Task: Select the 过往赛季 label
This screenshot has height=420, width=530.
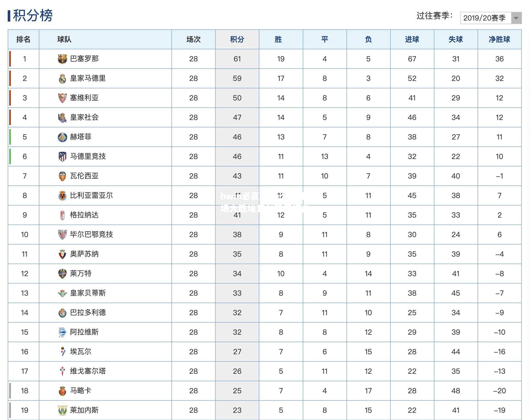Action: click(x=435, y=16)
